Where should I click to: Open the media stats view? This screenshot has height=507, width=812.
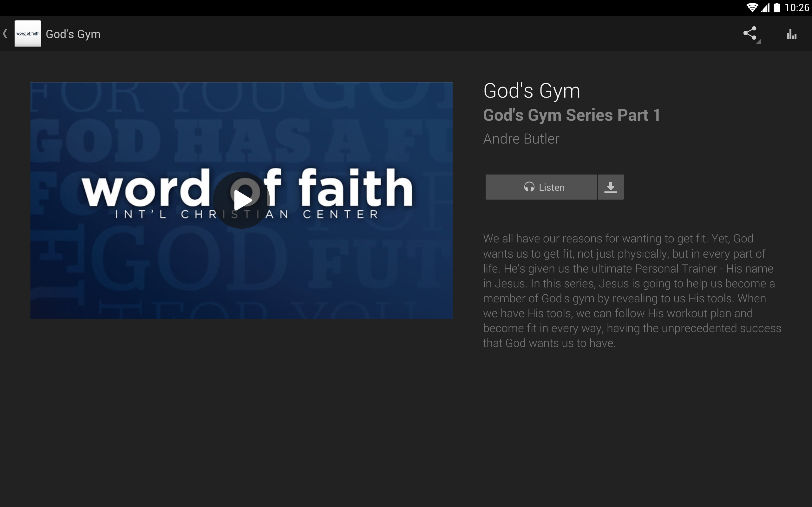pyautogui.click(x=791, y=34)
